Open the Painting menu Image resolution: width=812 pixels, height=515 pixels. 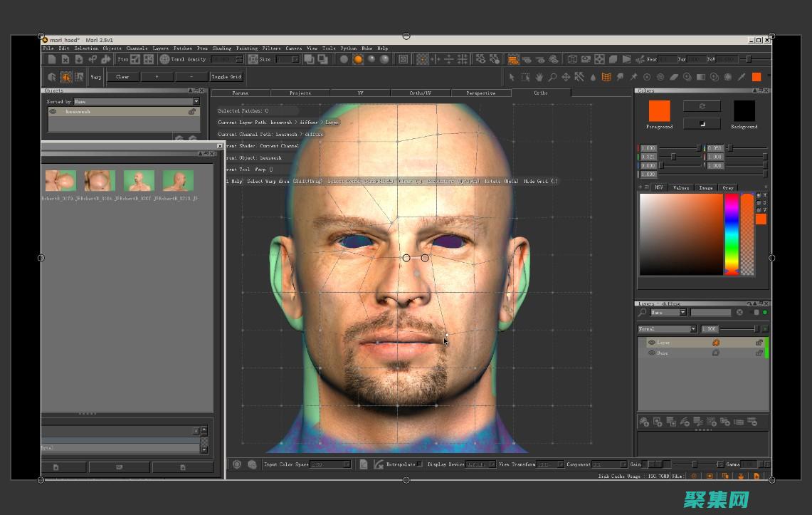[x=246, y=48]
